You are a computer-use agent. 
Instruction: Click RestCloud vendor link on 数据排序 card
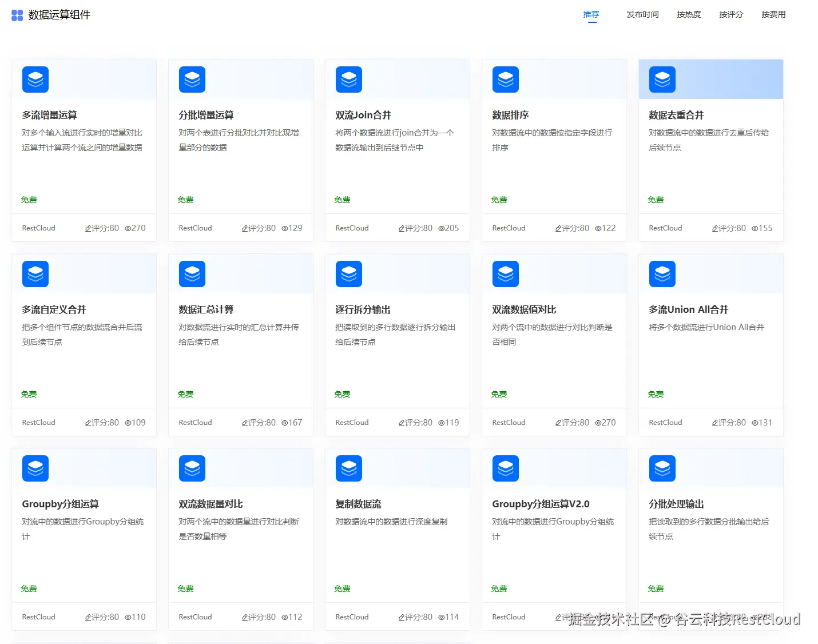click(508, 228)
